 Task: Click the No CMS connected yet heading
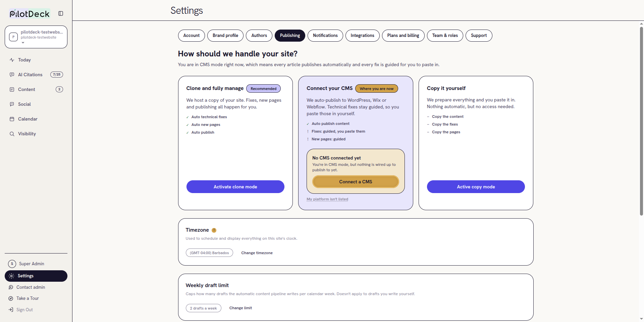(336, 158)
